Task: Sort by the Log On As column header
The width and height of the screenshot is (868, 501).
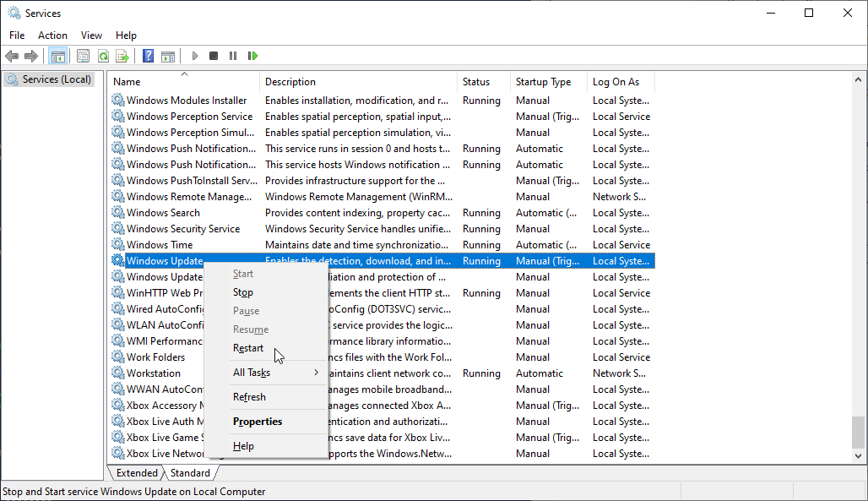Action: pos(621,81)
